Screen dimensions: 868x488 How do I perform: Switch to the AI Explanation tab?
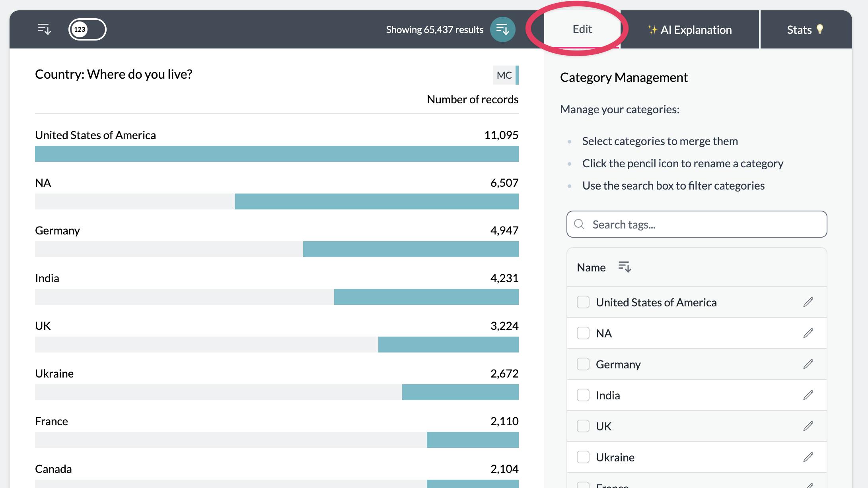click(690, 30)
